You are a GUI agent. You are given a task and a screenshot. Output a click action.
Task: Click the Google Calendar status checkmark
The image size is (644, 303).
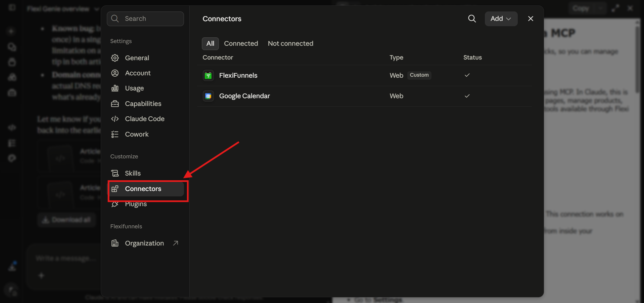[467, 96]
